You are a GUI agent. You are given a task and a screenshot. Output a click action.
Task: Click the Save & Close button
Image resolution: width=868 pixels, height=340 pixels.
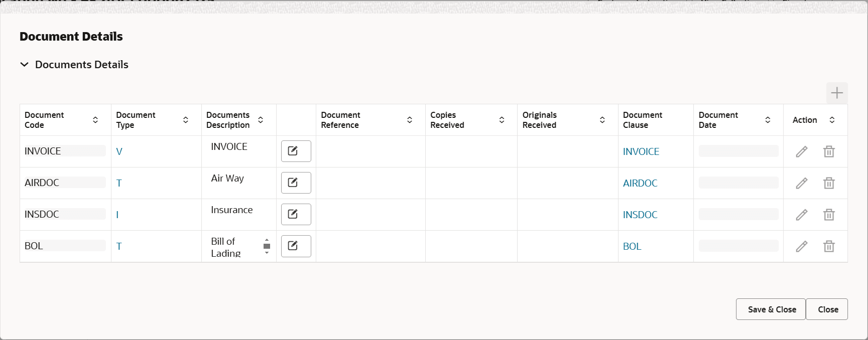coord(771,309)
